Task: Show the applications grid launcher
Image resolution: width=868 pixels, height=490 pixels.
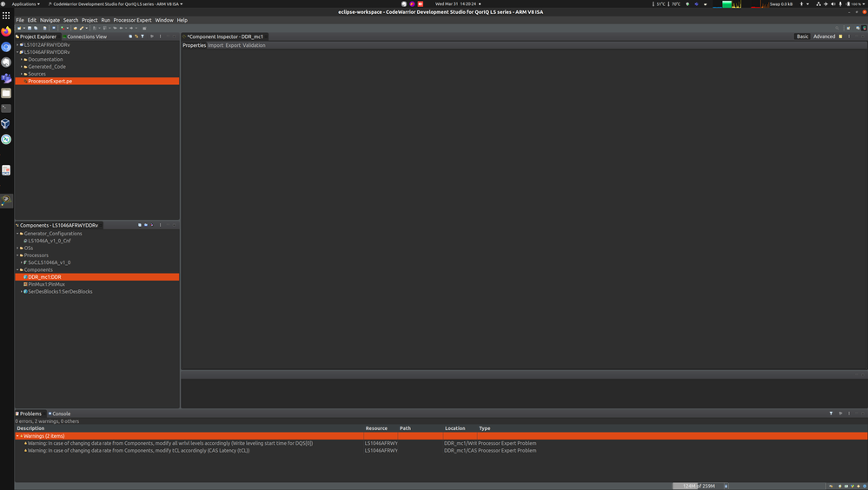Action: click(6, 16)
